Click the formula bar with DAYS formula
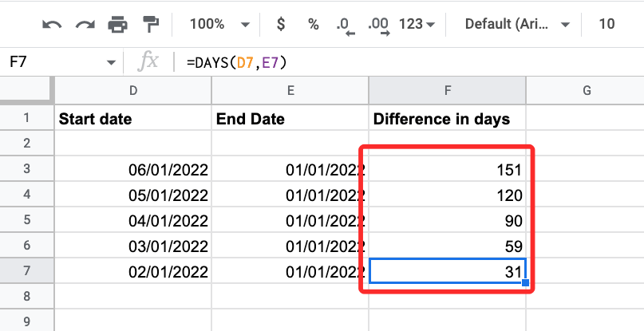 pyautogui.click(x=399, y=62)
